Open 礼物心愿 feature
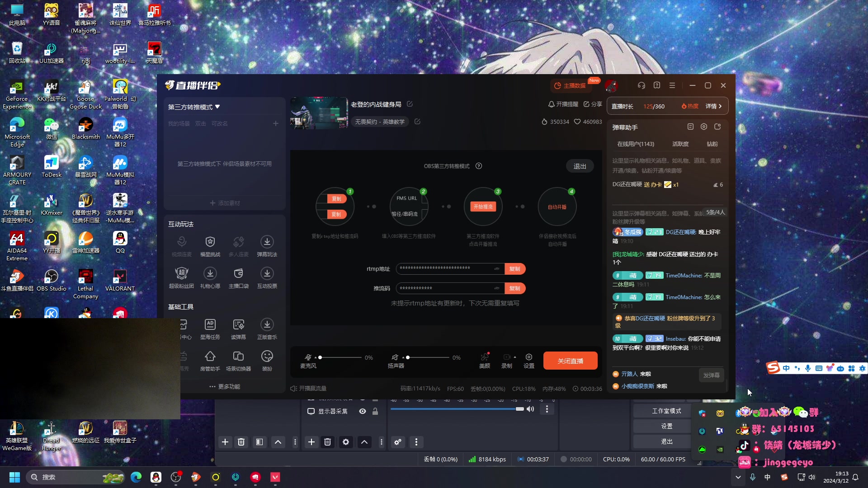The height and width of the screenshot is (488, 868). click(x=210, y=278)
